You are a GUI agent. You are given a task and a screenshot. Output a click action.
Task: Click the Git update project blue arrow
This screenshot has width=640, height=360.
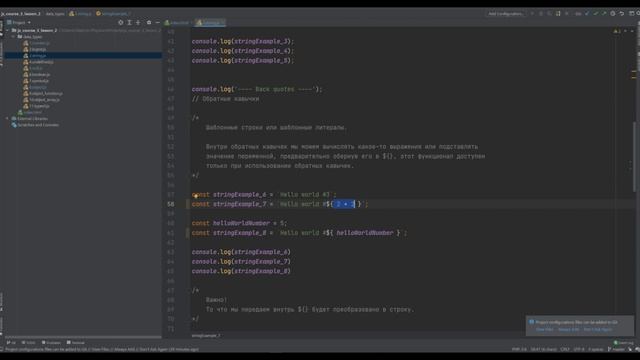587,13
